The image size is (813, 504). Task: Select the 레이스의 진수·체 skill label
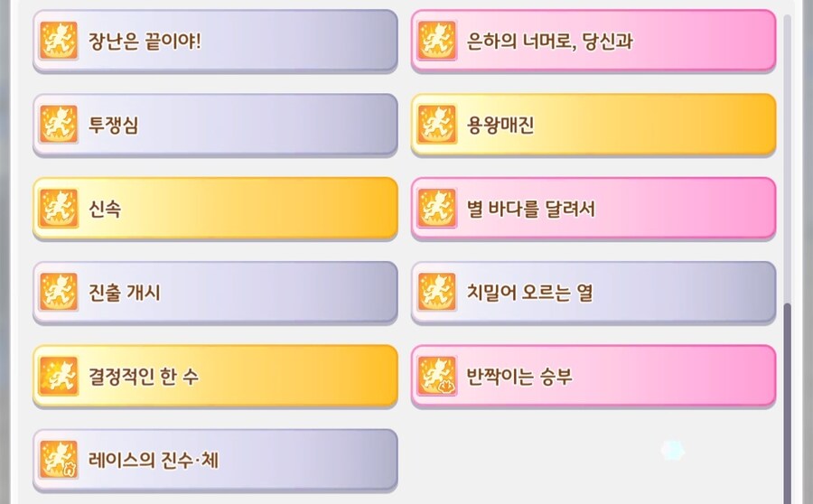(x=154, y=460)
